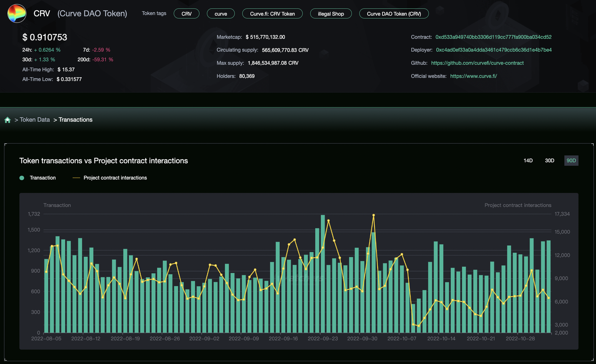This screenshot has width=596, height=364.
Task: Visit the official curve.fi website link
Action: coord(474,76)
